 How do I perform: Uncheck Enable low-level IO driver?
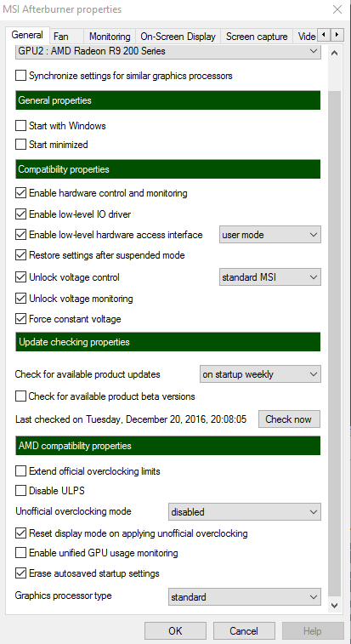click(20, 214)
